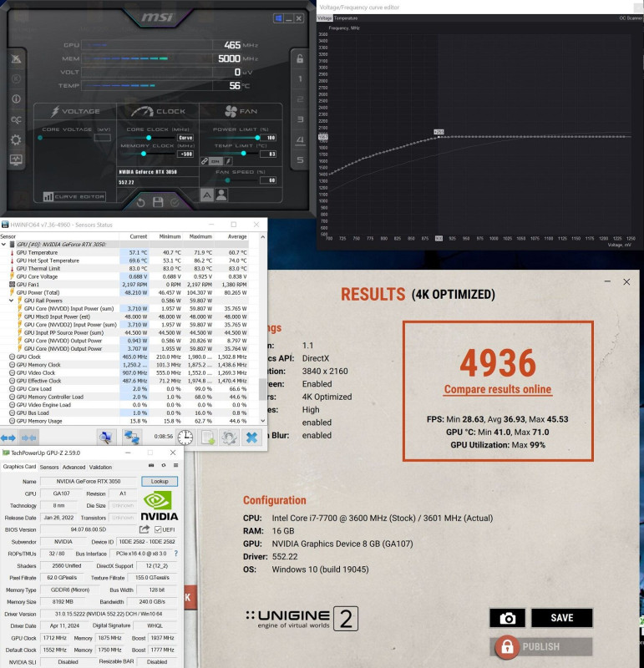Click the highlighted curve point at 900 mV
Screen dimensions: 644x668
click(x=439, y=137)
